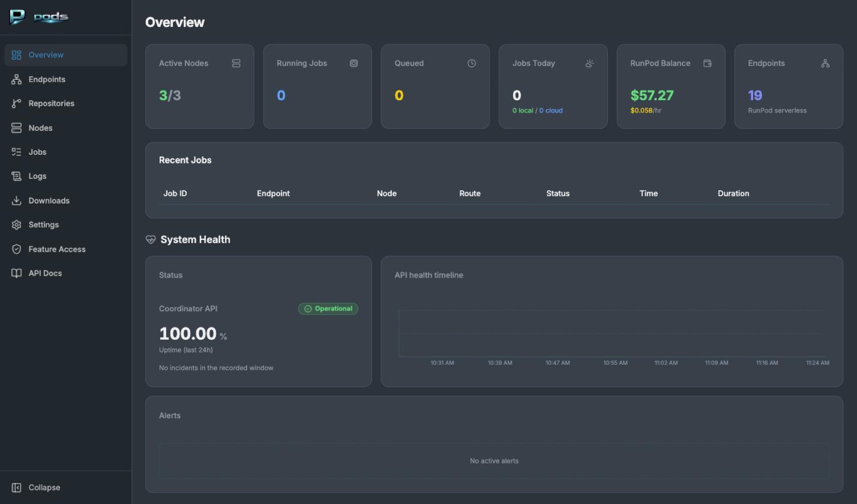Click the Endpoint column header
The image size is (857, 504).
273,193
